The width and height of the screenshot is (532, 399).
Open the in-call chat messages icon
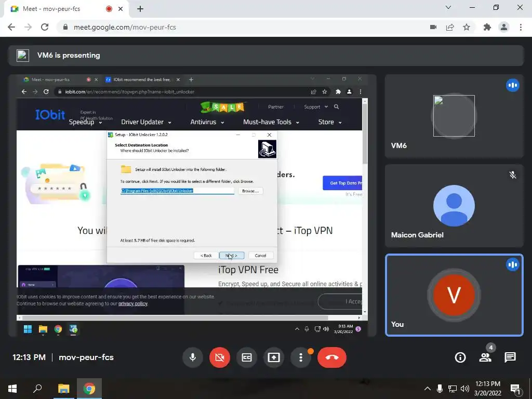click(x=510, y=357)
